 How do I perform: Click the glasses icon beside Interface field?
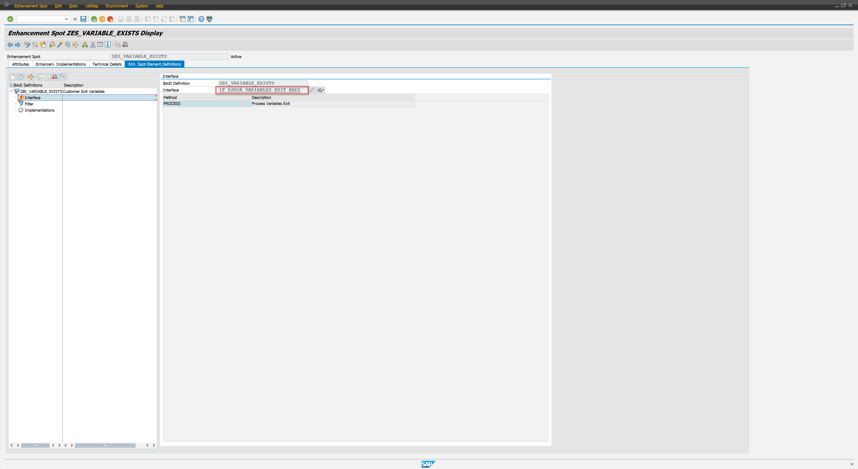321,90
